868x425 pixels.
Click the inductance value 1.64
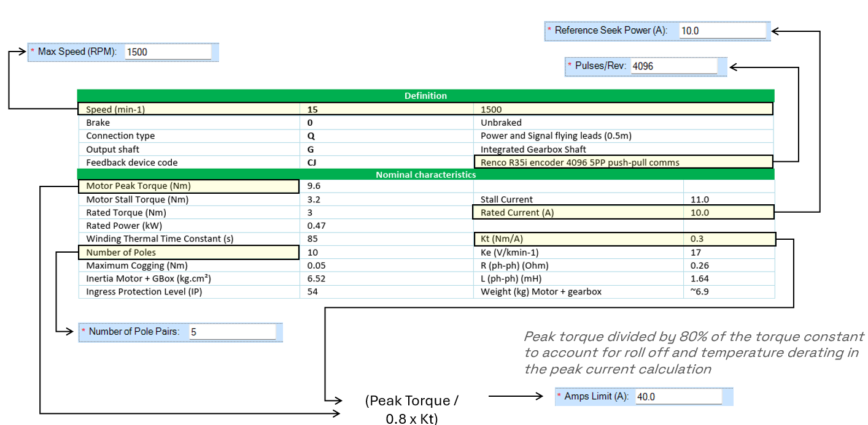(700, 278)
